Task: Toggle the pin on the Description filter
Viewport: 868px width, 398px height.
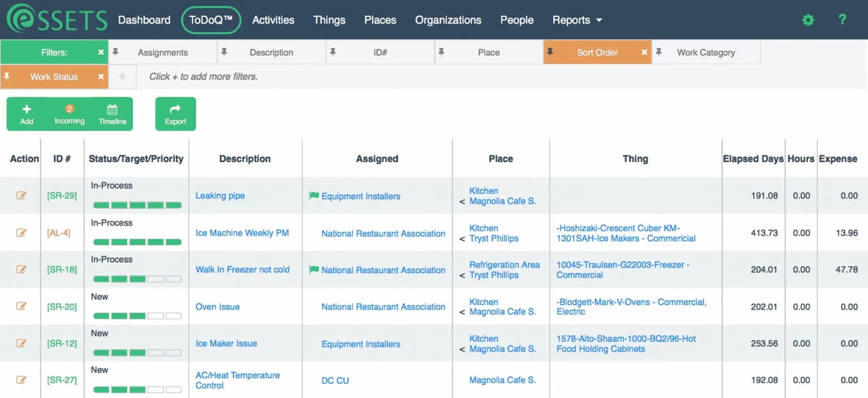Action: pos(224,52)
